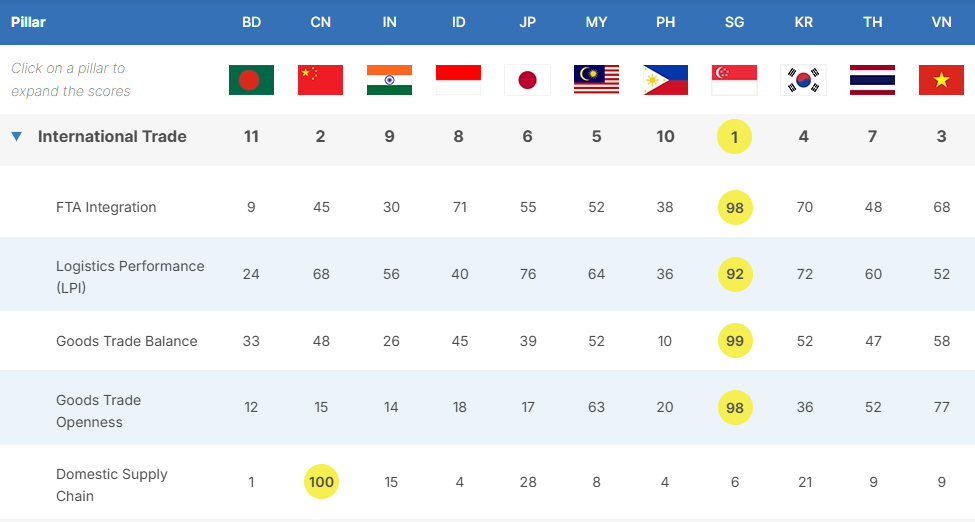
Task: Click the International Trade pillar title
Action: [x=112, y=137]
